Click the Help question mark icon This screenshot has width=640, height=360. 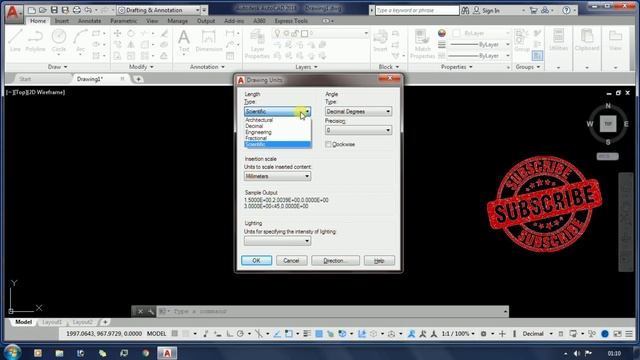pos(566,10)
